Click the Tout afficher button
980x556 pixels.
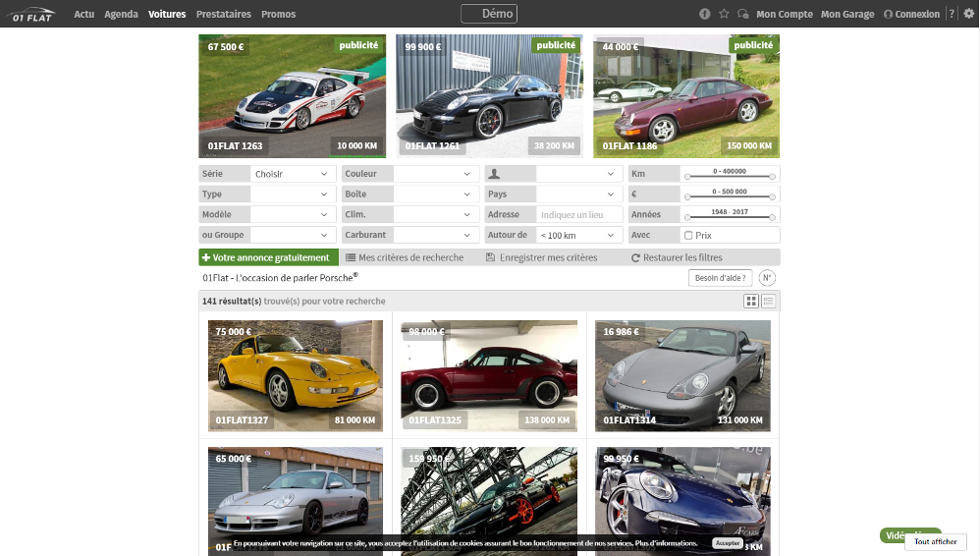coord(935,541)
